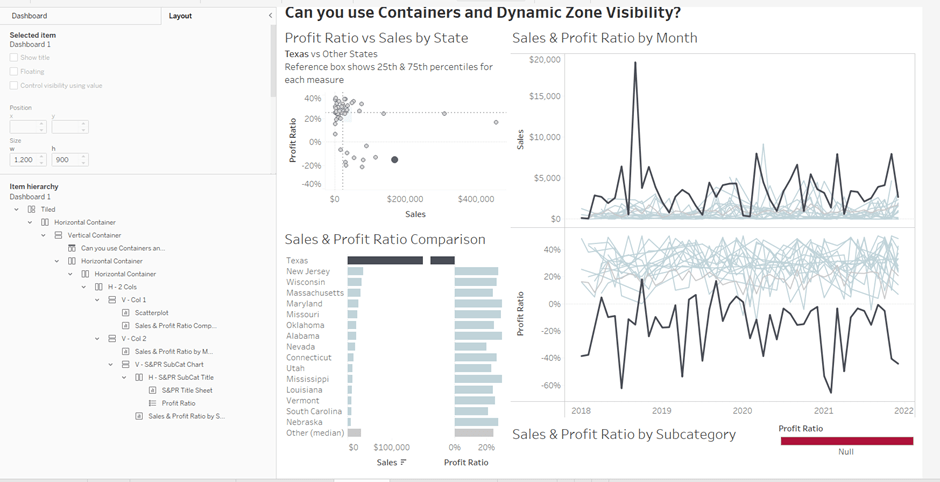This screenshot has height=482, width=940.
Task: Click the H - 2 Cols container icon
Action: pos(98,287)
